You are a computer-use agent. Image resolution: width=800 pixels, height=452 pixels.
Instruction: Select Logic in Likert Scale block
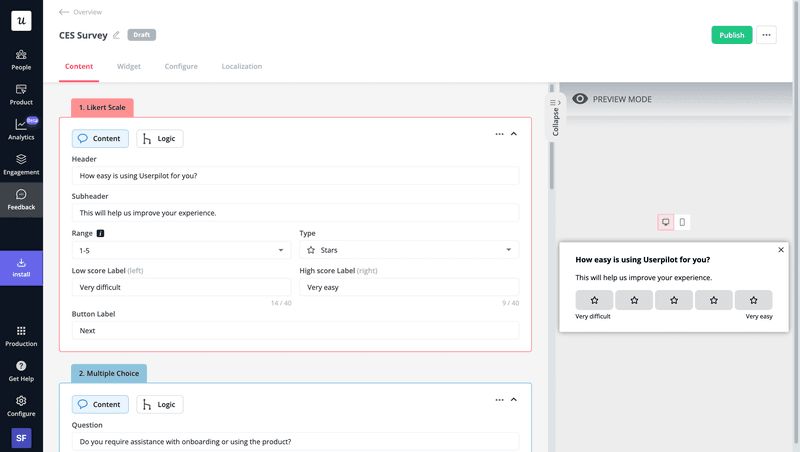[x=160, y=139]
